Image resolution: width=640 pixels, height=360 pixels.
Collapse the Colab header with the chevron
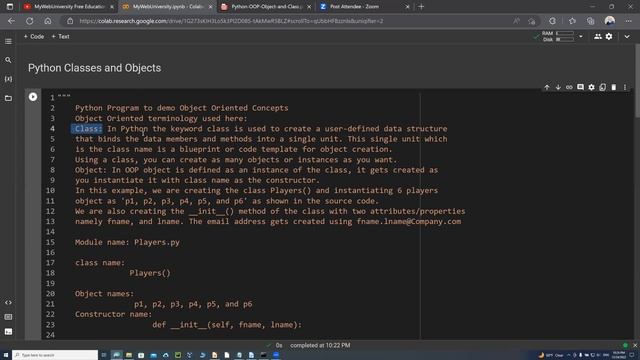(627, 36)
